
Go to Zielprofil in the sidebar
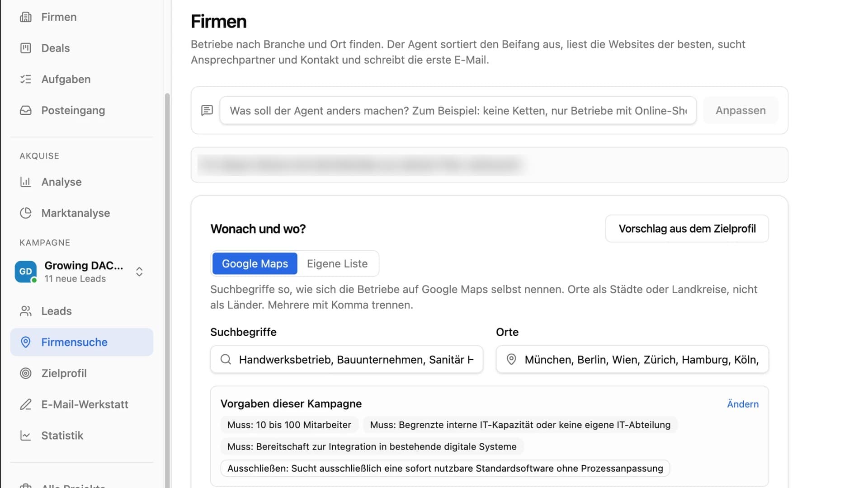[82, 374]
